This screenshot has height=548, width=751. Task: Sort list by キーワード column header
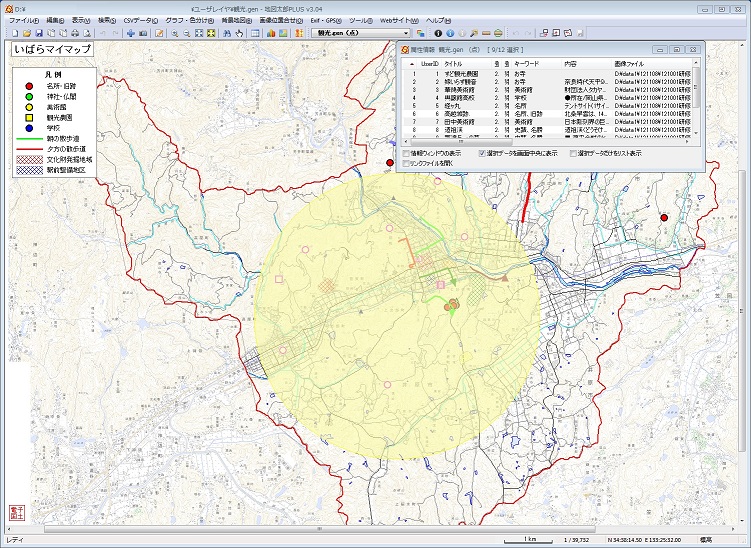point(526,62)
